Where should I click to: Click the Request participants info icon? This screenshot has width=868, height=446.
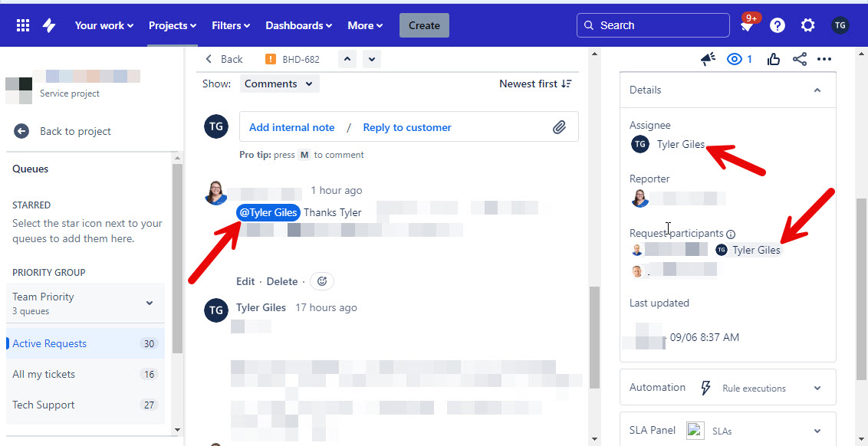point(731,234)
